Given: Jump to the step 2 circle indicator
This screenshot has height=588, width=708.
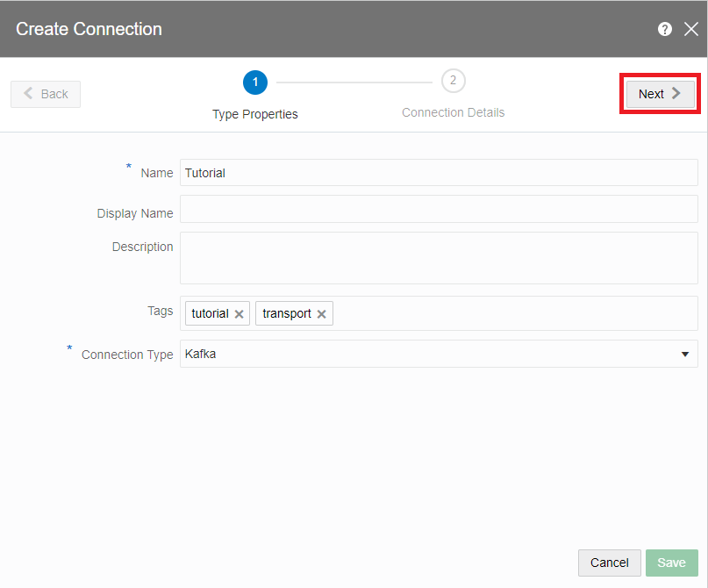Looking at the screenshot, I should [453, 81].
